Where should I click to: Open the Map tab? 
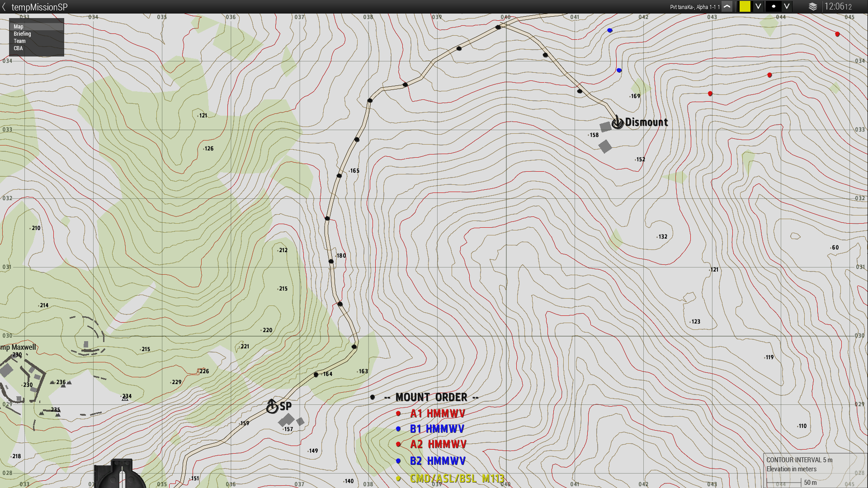click(18, 27)
